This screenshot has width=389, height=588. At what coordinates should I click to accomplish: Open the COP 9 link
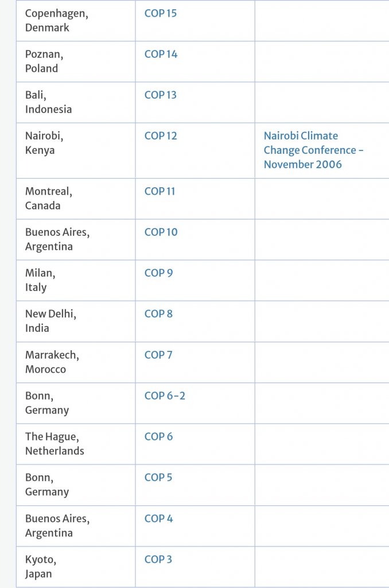click(158, 273)
